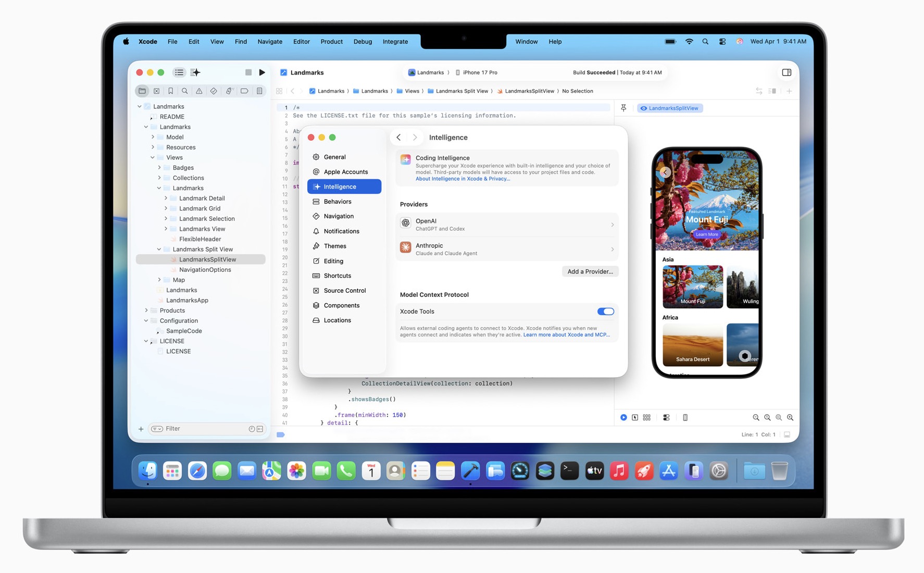Click the Stop button in Xcode toolbar
The height and width of the screenshot is (573, 924).
point(248,72)
